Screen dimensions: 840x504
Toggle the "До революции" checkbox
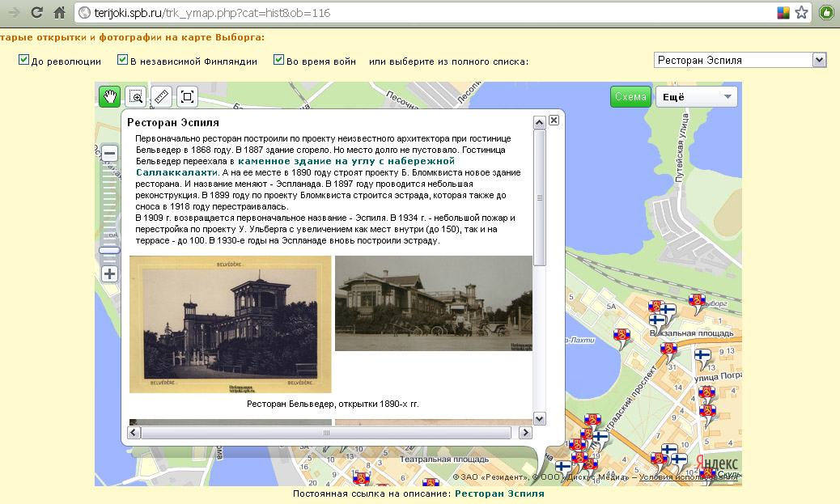click(24, 60)
